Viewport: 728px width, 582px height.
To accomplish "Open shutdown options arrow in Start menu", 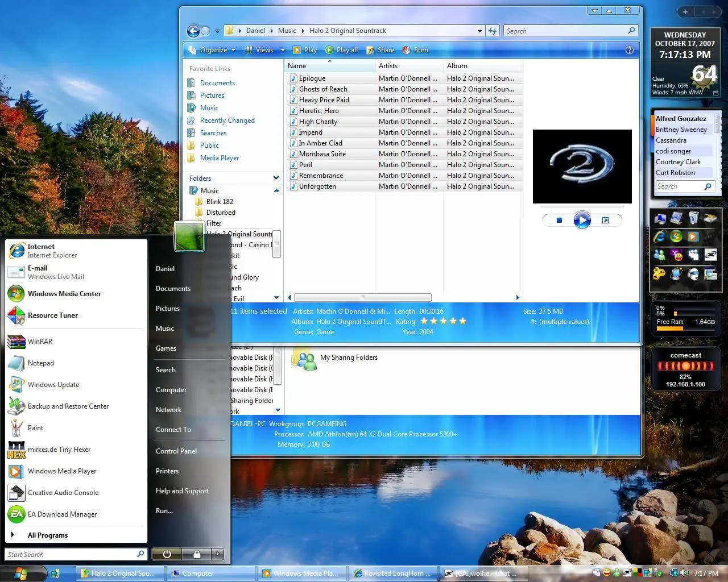I will 218,554.
